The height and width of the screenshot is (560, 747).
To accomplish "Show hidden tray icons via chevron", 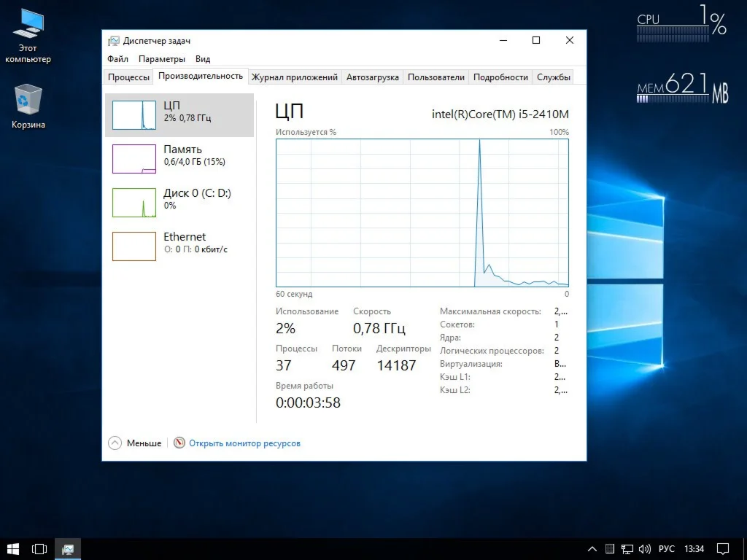I will (x=593, y=548).
